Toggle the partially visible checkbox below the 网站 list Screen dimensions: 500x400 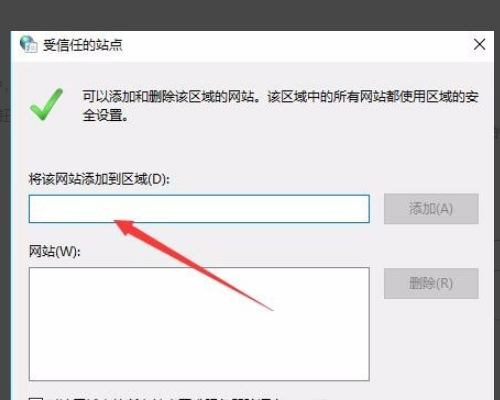[36, 398]
